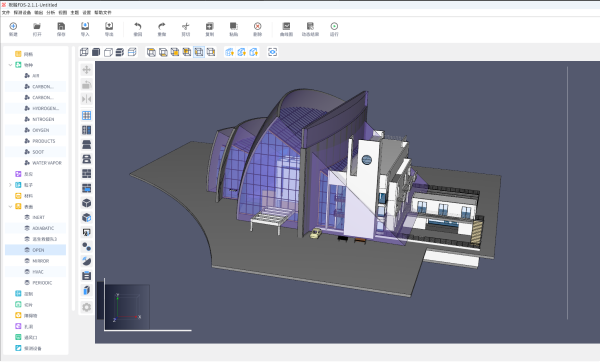
Task: Click the brick wall obstruction tool
Action: pyautogui.click(x=86, y=174)
